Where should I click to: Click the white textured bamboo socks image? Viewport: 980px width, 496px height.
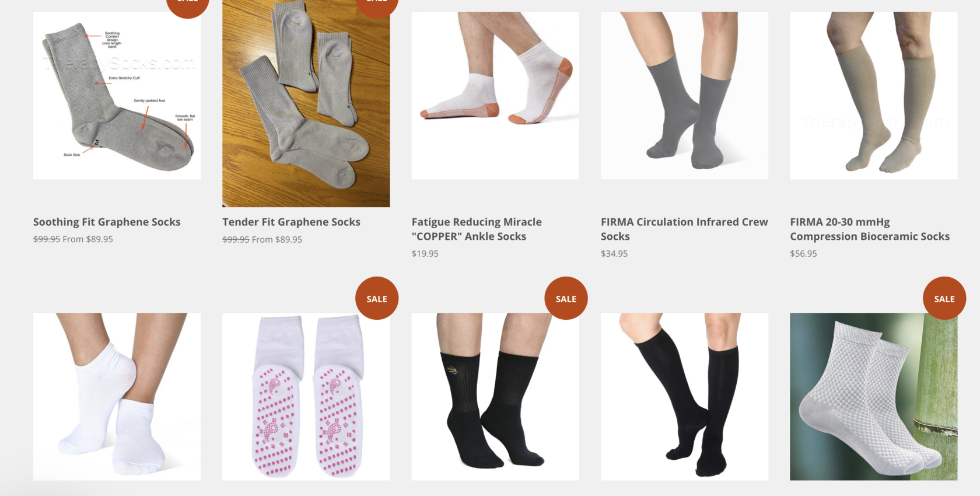click(874, 397)
